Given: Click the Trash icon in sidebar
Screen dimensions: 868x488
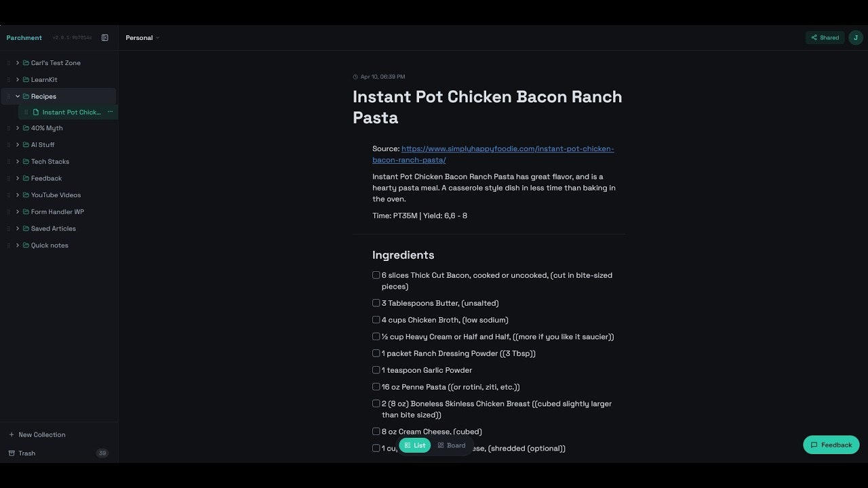Looking at the screenshot, I should point(12,453).
